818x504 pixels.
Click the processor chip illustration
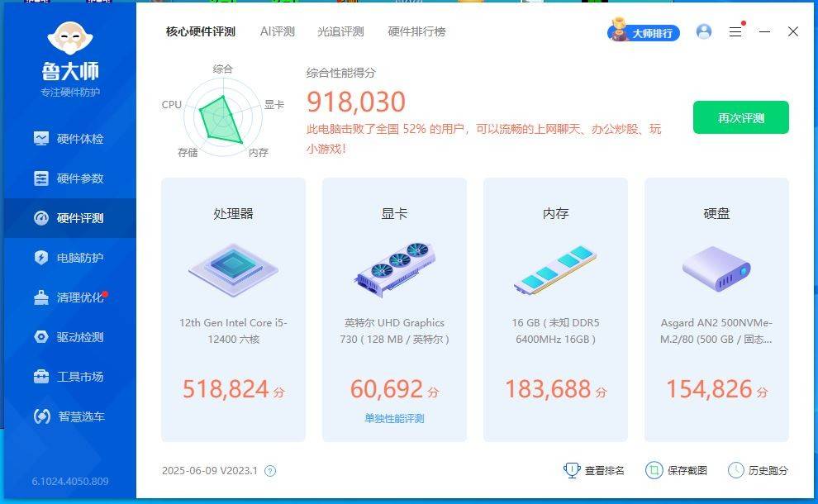coord(233,270)
